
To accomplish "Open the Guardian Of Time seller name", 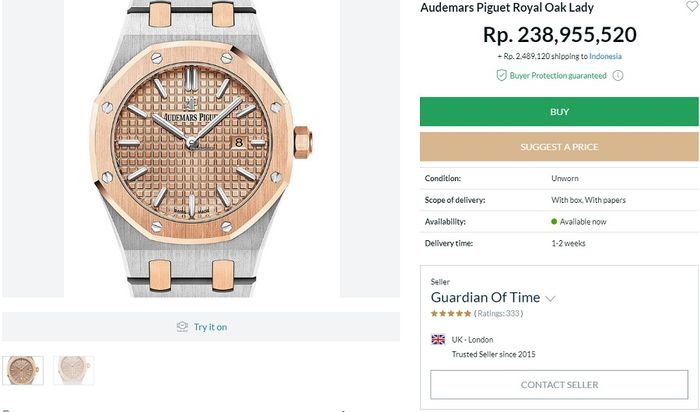I will 485,297.
